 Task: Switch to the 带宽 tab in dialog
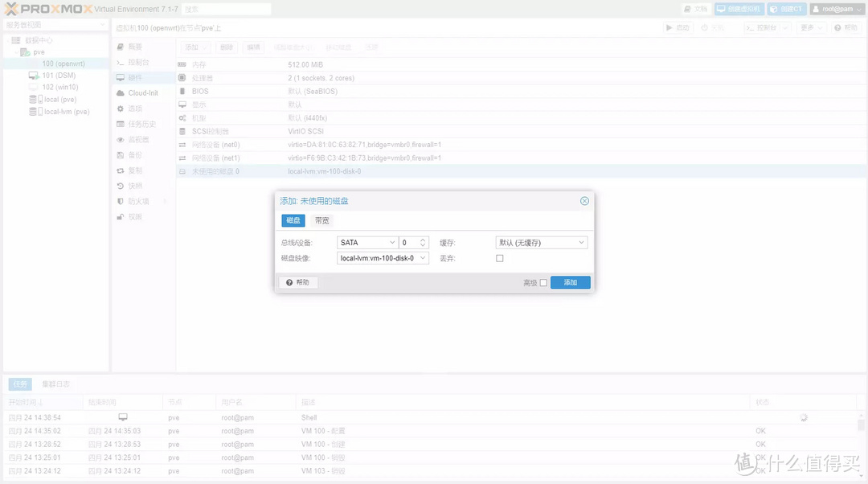pyautogui.click(x=321, y=220)
